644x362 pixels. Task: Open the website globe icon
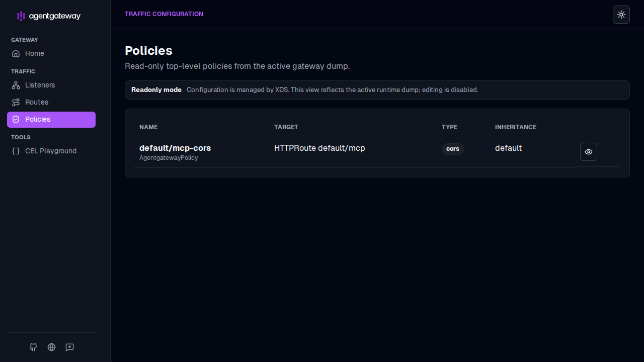[x=51, y=347]
